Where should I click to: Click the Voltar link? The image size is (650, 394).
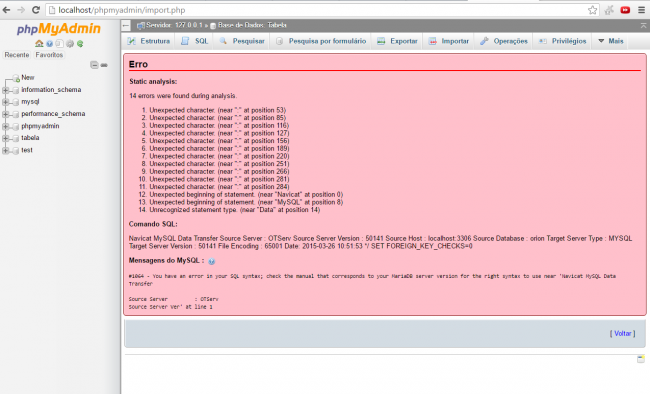(x=622, y=333)
